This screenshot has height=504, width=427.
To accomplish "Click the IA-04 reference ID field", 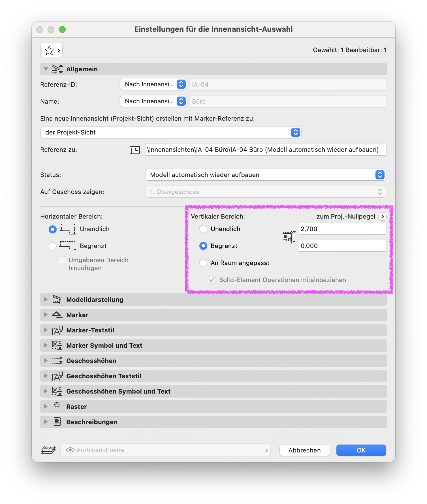I will (x=288, y=84).
